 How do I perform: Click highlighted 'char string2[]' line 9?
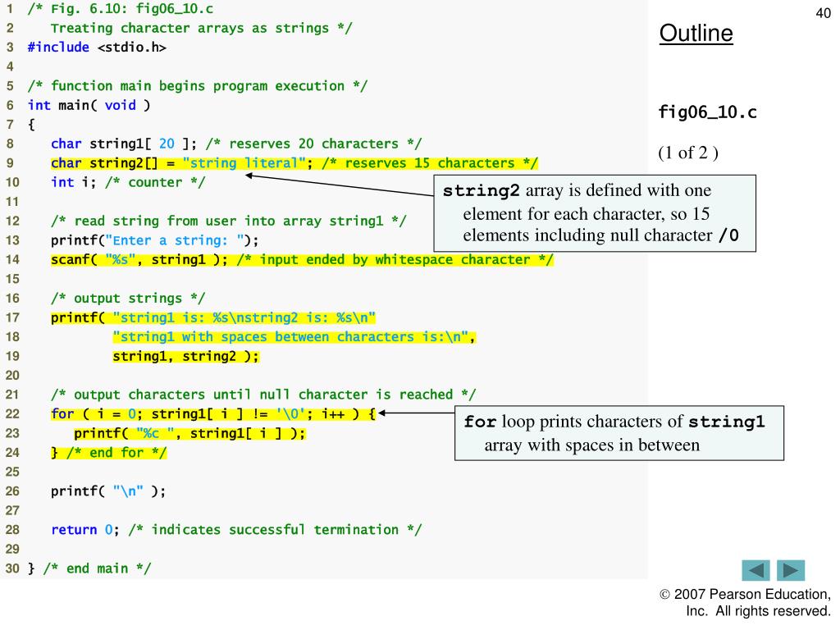[294, 163]
